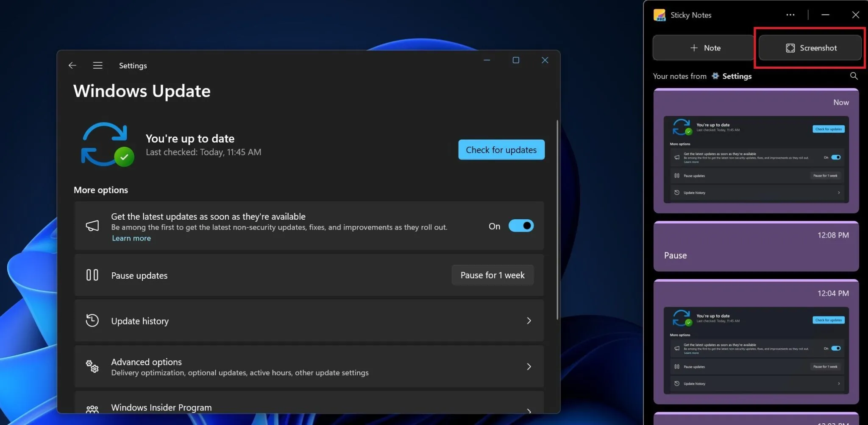Open the Pause note from the list
Image resolution: width=868 pixels, height=425 pixels.
pyautogui.click(x=756, y=246)
